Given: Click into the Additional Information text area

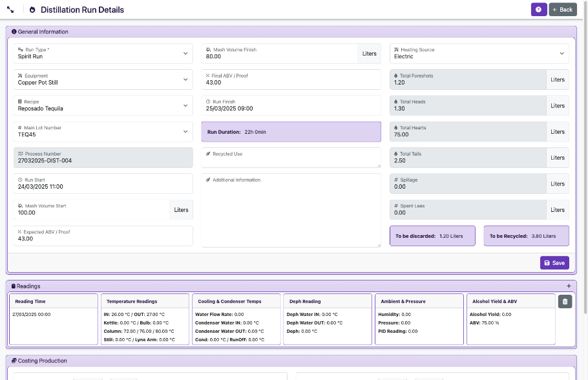Looking at the screenshot, I should pyautogui.click(x=291, y=213).
